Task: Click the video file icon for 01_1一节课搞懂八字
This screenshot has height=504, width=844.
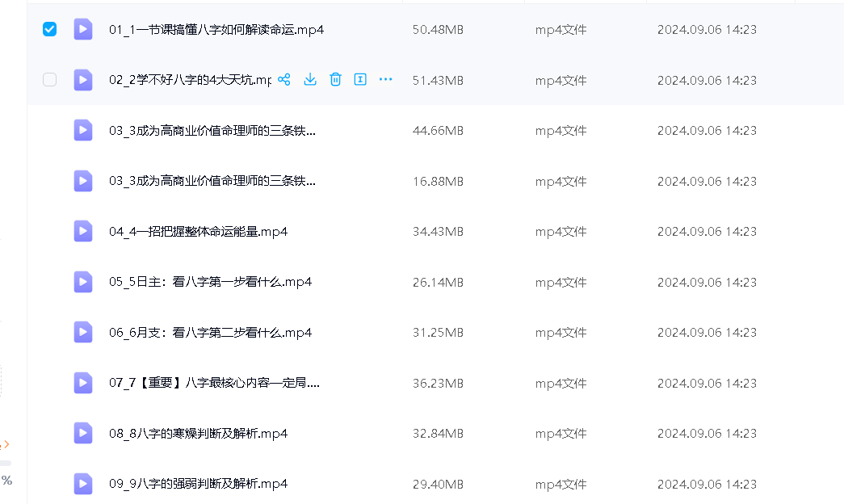Action: coord(82,29)
